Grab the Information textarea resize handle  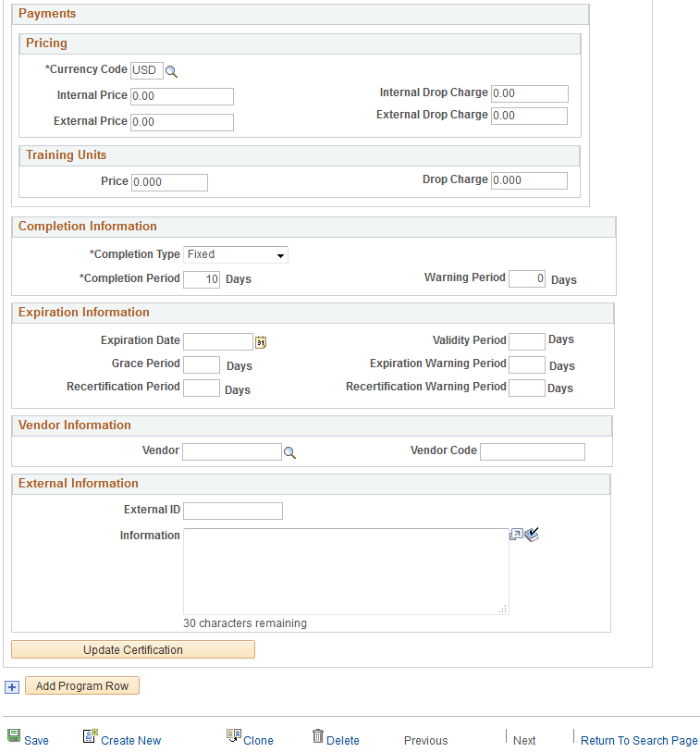coord(502,609)
